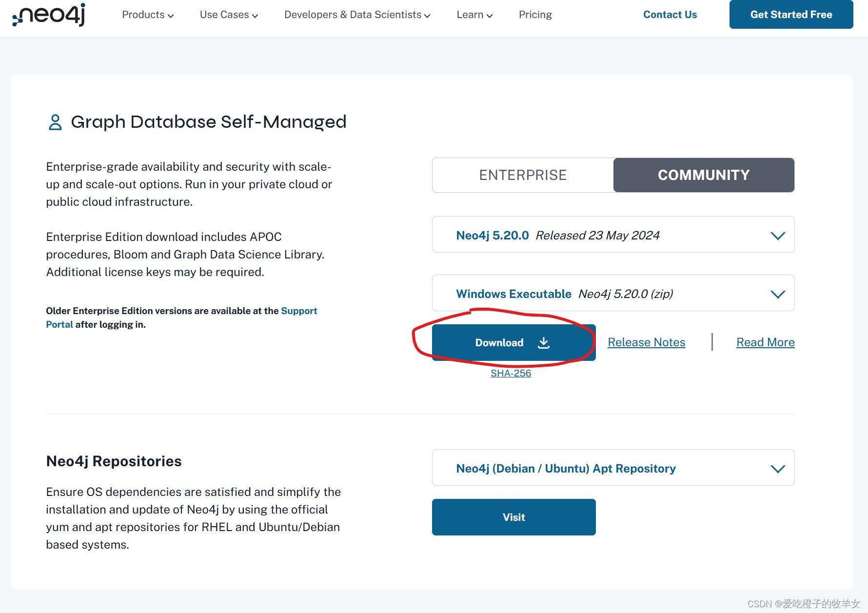This screenshot has height=613, width=868.
Task: Click the Contact Us link
Action: coord(670,15)
